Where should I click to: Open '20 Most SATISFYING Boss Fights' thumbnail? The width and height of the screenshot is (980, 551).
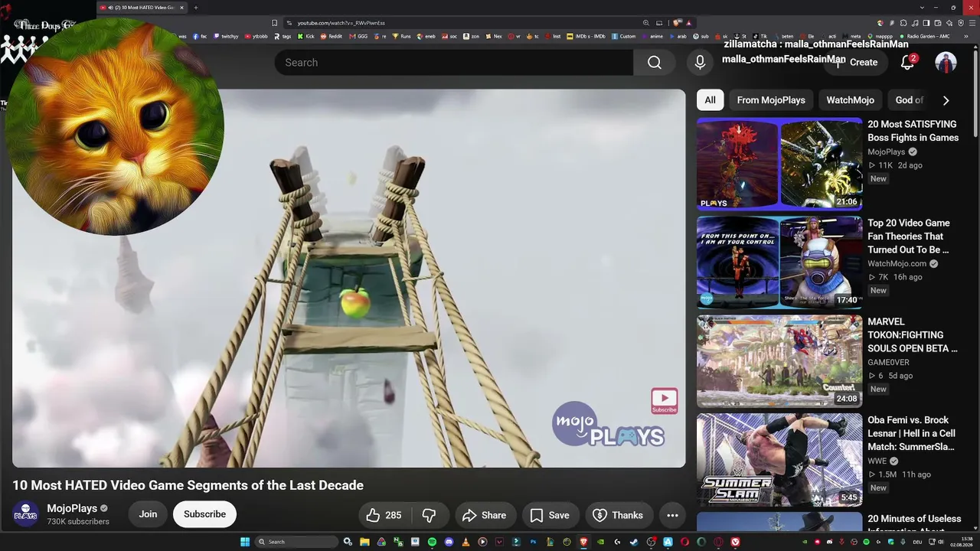click(779, 164)
